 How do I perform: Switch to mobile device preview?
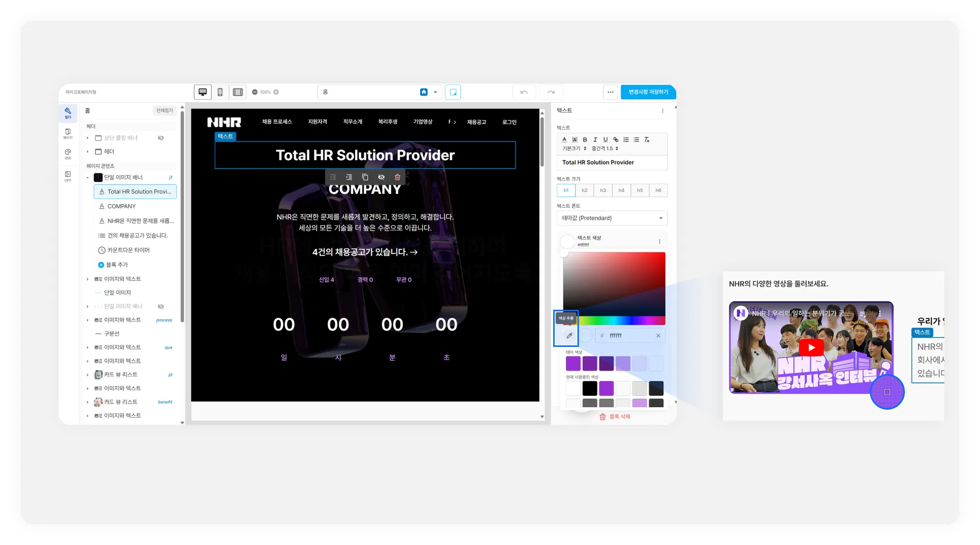[x=220, y=92]
